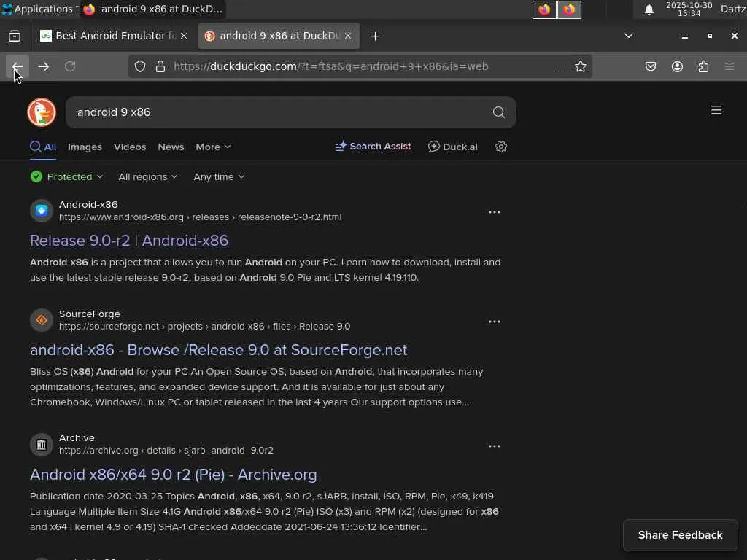
Task: Click the archive.org details URL text
Action: tap(166, 451)
